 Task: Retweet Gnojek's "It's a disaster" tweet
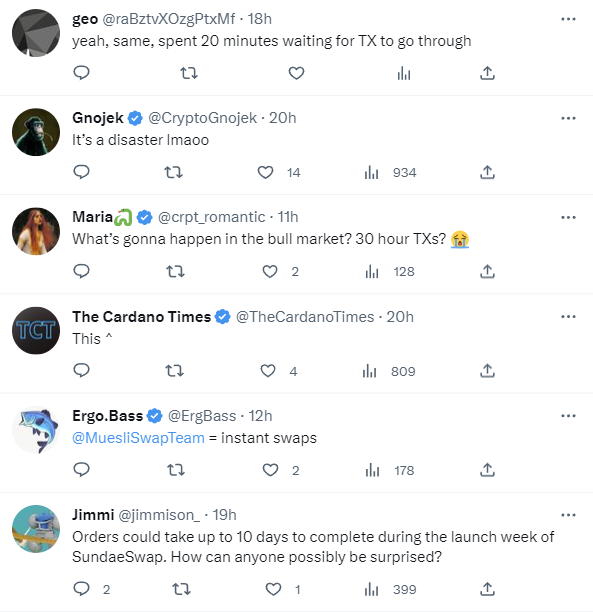pos(173,172)
